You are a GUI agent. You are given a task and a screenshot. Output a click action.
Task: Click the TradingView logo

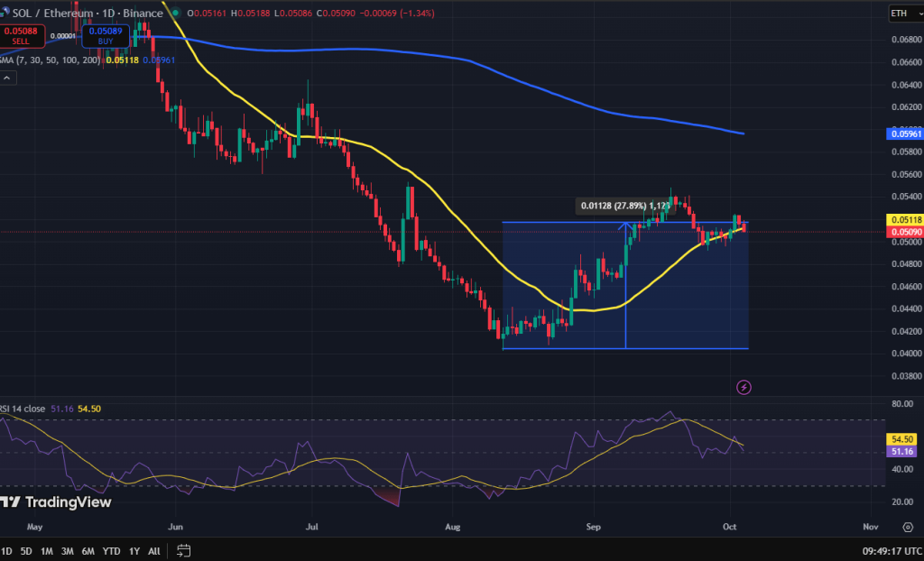pyautogui.click(x=55, y=502)
